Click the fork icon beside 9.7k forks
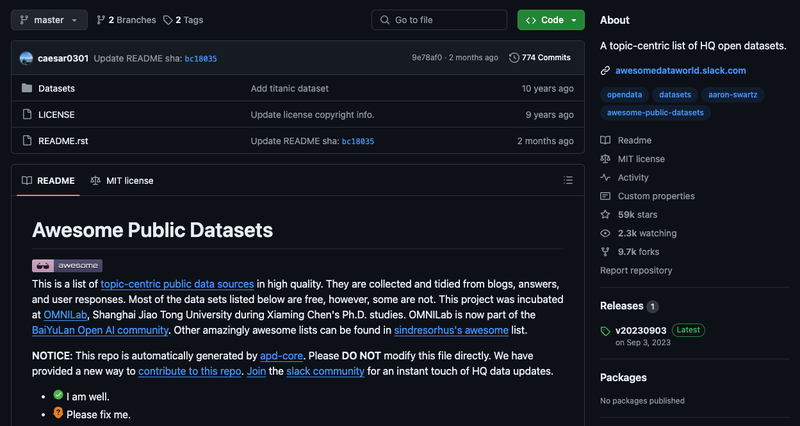Viewport: 800px width, 426px height. (x=605, y=252)
